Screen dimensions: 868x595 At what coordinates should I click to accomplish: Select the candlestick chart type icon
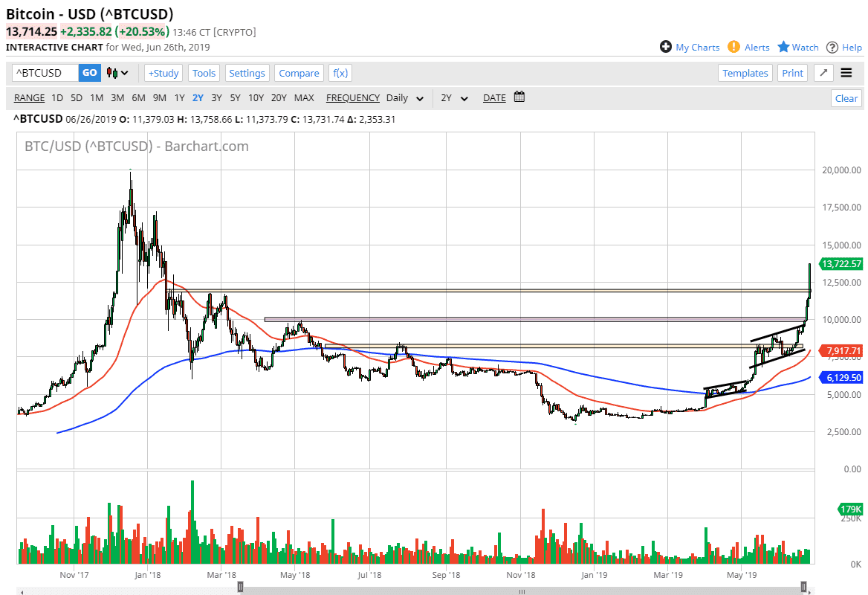[x=110, y=72]
